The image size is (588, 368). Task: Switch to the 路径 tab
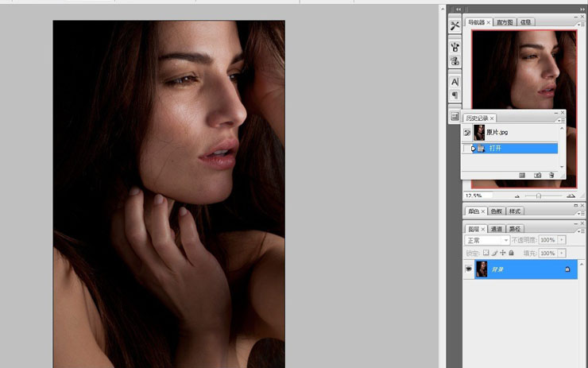point(515,229)
